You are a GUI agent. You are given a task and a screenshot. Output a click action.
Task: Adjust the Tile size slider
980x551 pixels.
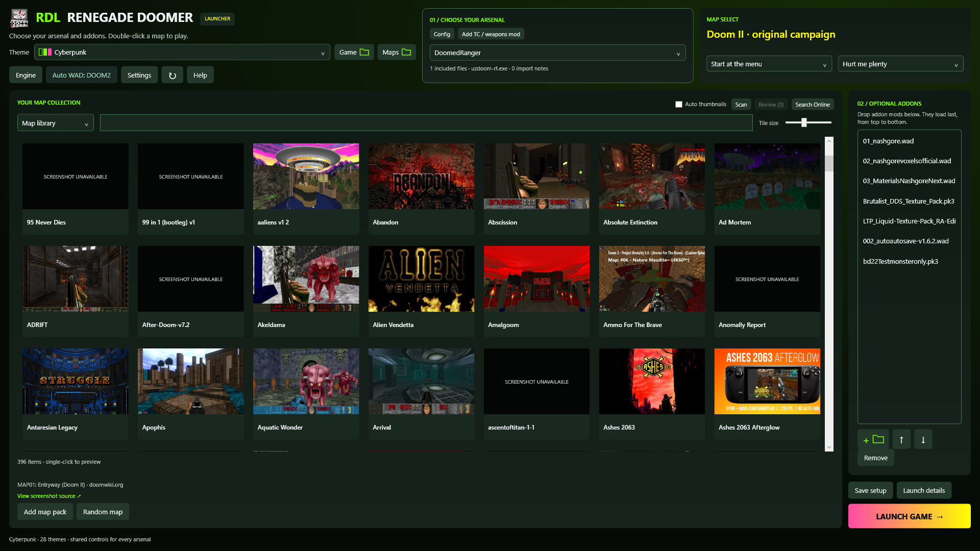click(808, 122)
